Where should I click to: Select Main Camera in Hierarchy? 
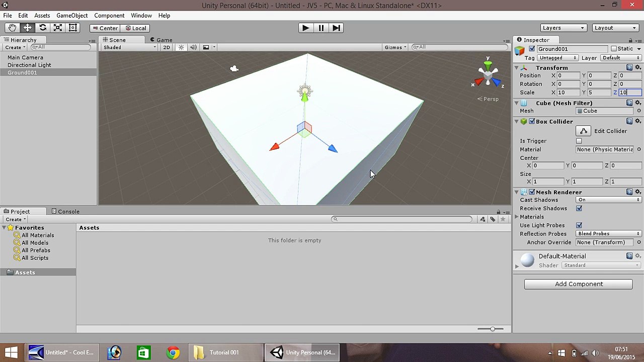pyautogui.click(x=25, y=57)
